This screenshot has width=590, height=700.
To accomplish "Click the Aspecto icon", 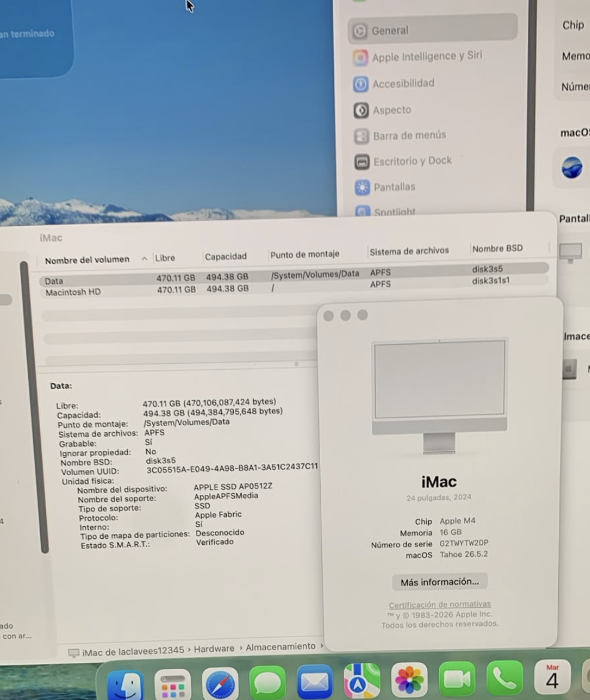I will click(362, 110).
